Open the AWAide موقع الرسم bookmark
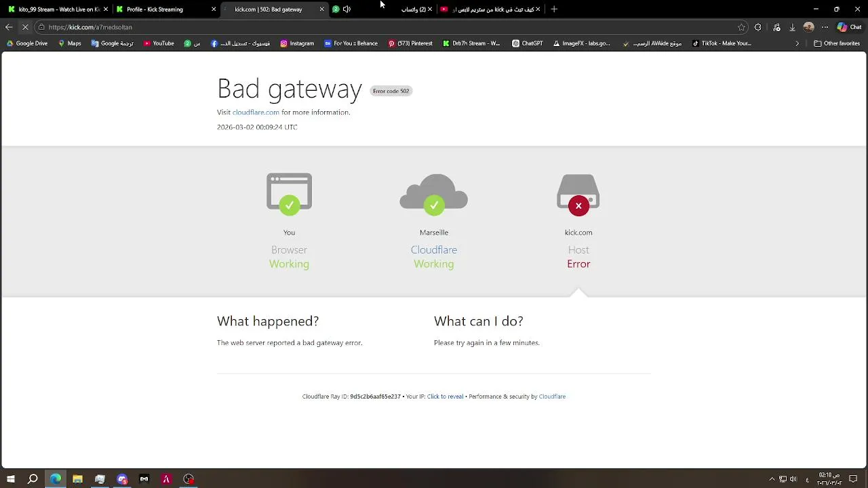Image resolution: width=868 pixels, height=488 pixels. click(x=652, y=43)
